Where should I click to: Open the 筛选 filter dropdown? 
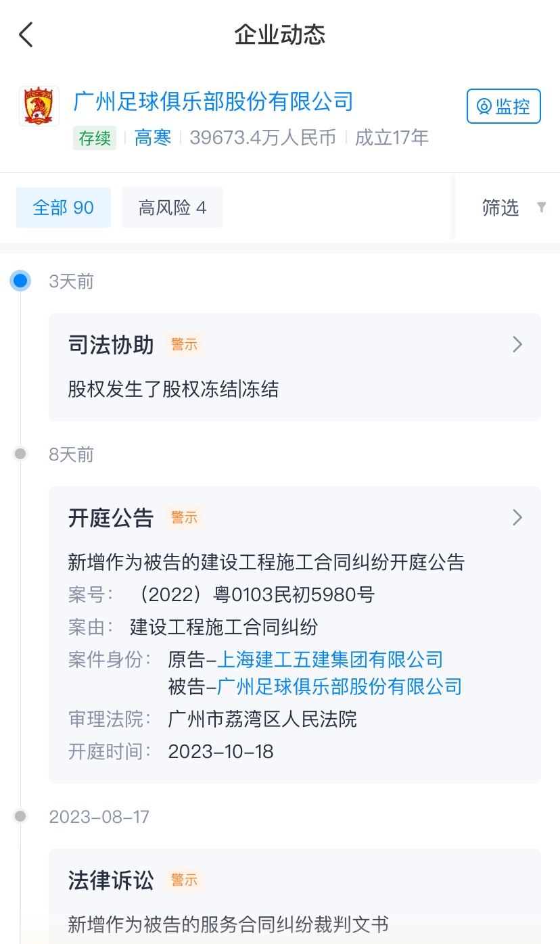(500, 208)
